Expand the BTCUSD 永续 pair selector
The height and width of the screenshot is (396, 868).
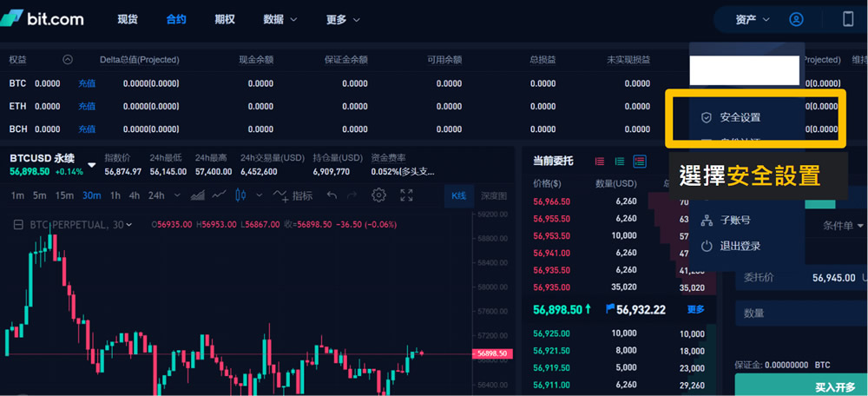pyautogui.click(x=92, y=163)
